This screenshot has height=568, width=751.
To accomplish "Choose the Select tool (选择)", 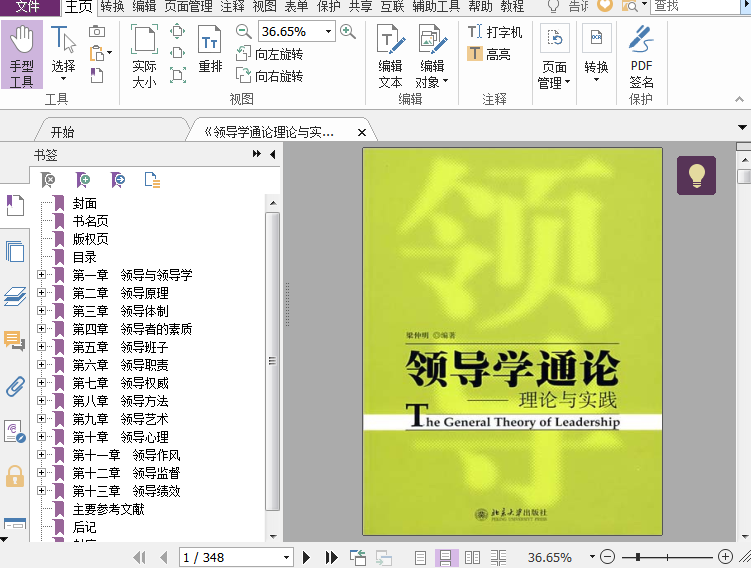I will coord(63,53).
